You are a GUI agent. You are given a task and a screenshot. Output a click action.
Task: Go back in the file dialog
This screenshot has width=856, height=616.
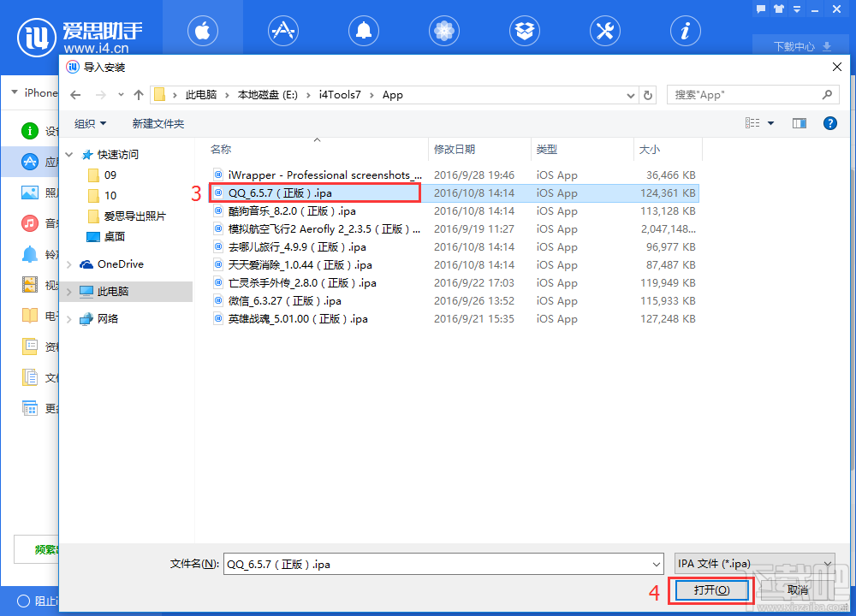coord(75,95)
